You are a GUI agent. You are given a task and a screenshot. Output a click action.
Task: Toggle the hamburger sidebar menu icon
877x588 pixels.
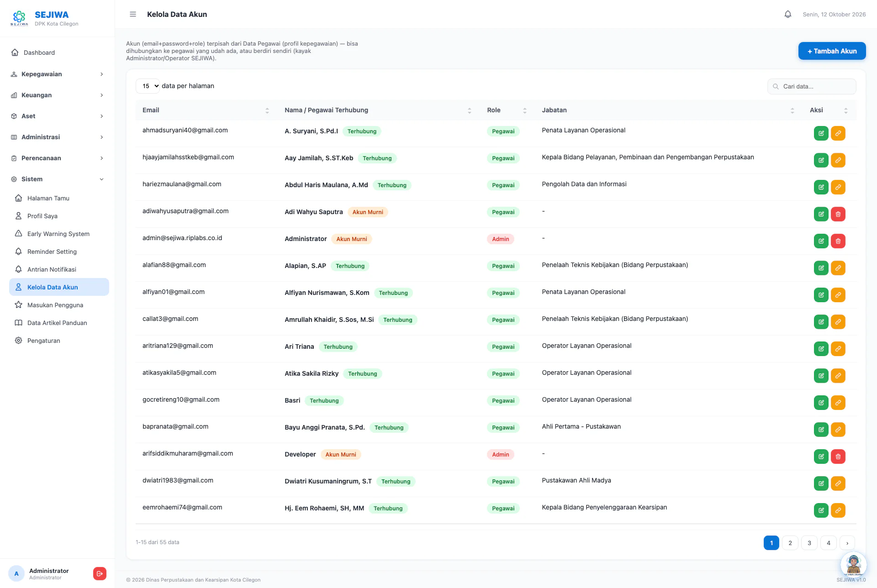coord(133,14)
